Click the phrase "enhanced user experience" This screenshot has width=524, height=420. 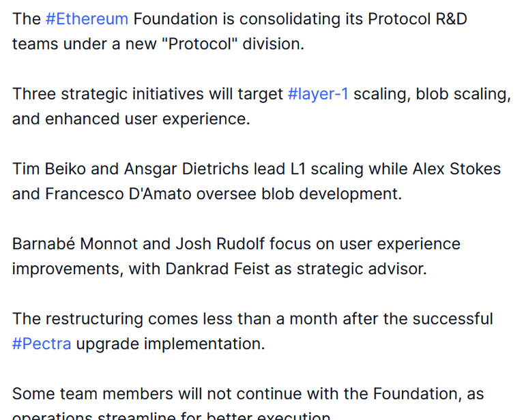pyautogui.click(x=147, y=119)
